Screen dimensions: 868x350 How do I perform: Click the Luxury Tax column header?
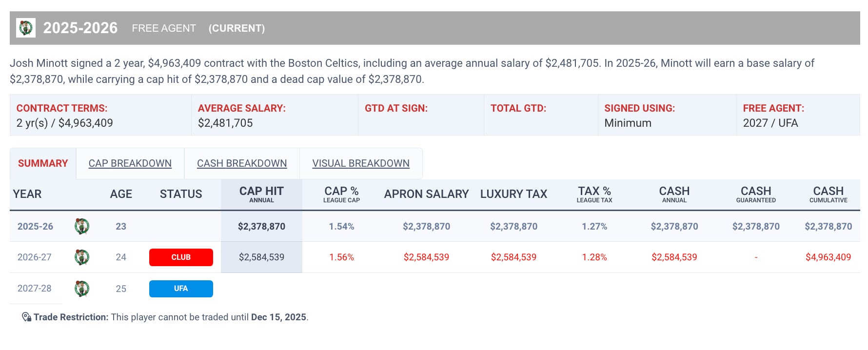pyautogui.click(x=513, y=194)
